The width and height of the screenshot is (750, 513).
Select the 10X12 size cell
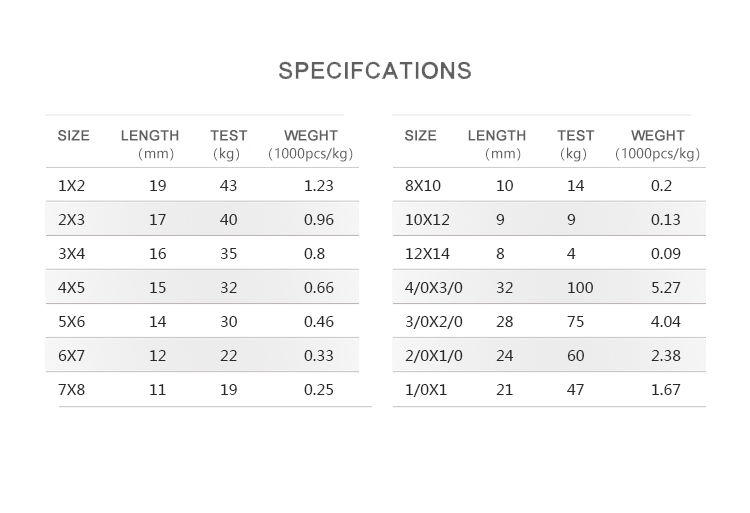click(427, 219)
